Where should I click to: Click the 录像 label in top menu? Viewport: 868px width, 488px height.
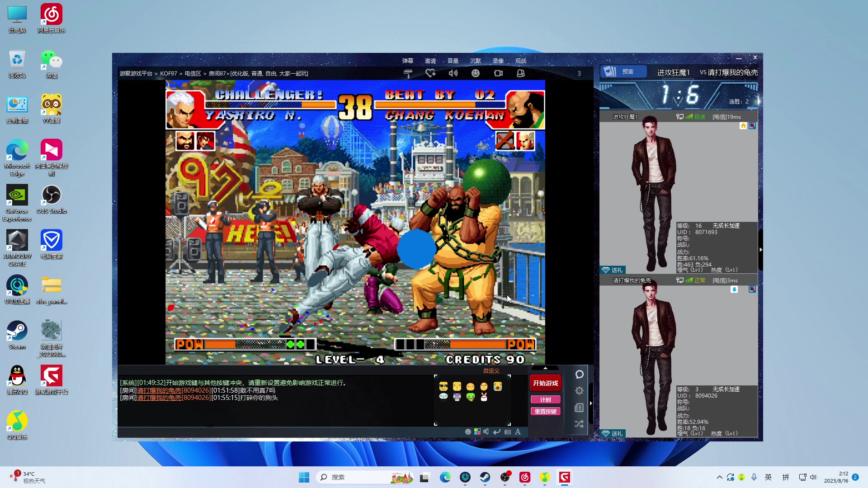click(498, 61)
